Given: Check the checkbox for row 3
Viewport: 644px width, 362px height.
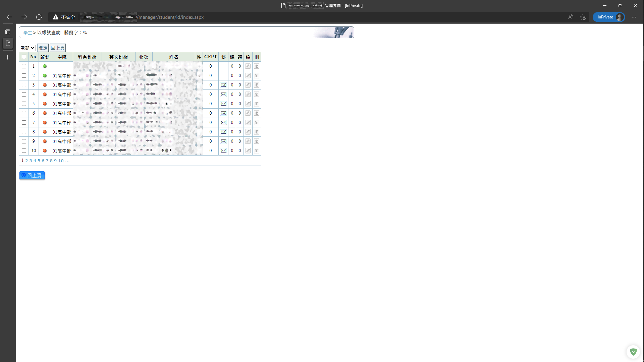Looking at the screenshot, I should tap(24, 85).
